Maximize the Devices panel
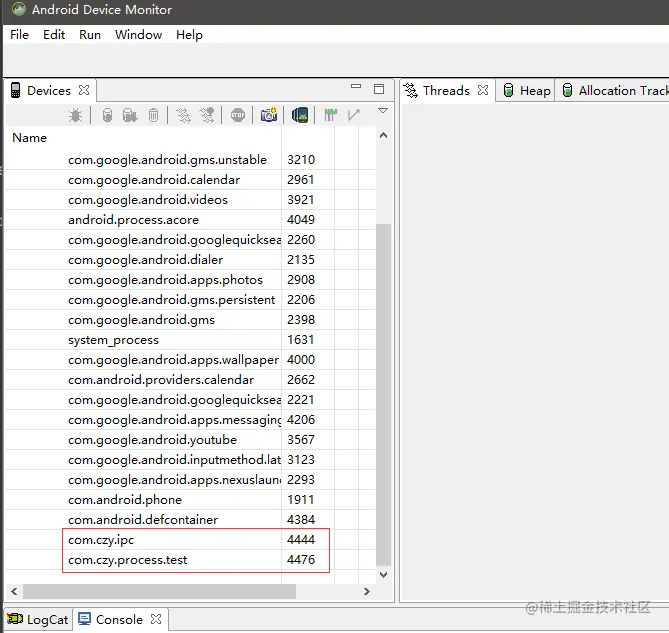 click(x=379, y=89)
